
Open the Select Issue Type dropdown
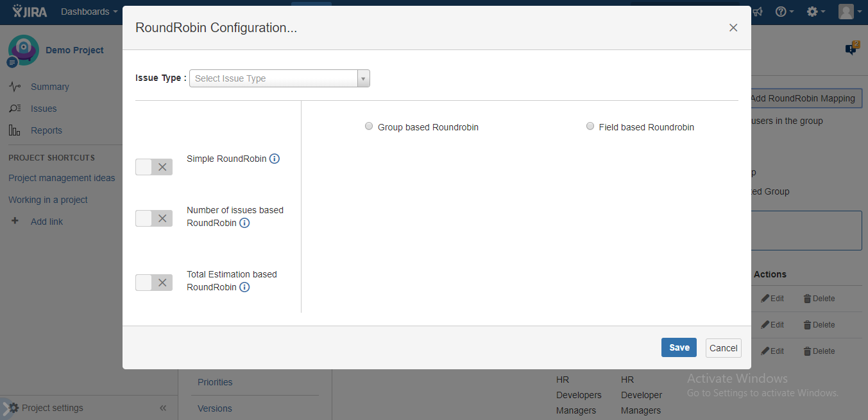[280, 78]
